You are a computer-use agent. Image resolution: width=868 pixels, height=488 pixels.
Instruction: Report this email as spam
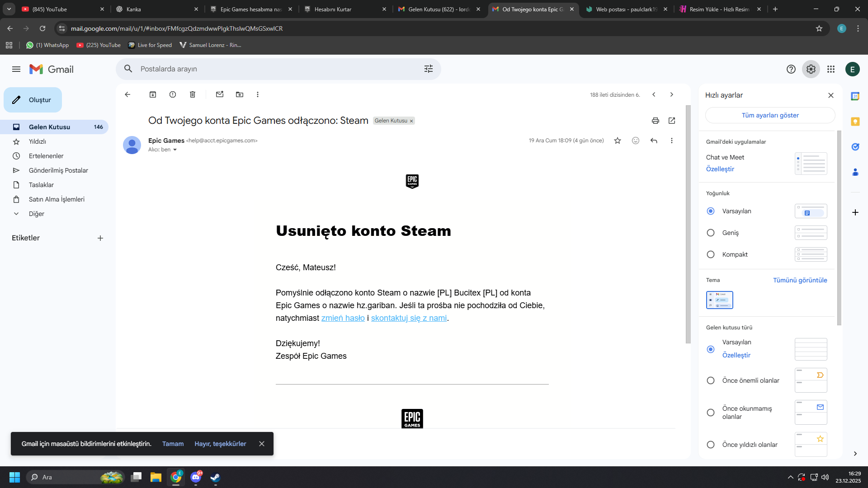(173, 94)
